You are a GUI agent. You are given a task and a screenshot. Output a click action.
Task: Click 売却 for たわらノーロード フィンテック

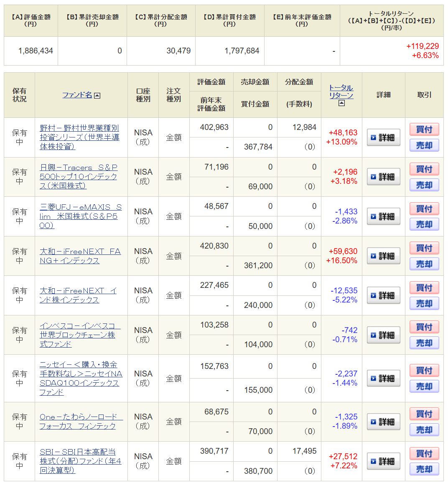pyautogui.click(x=424, y=430)
